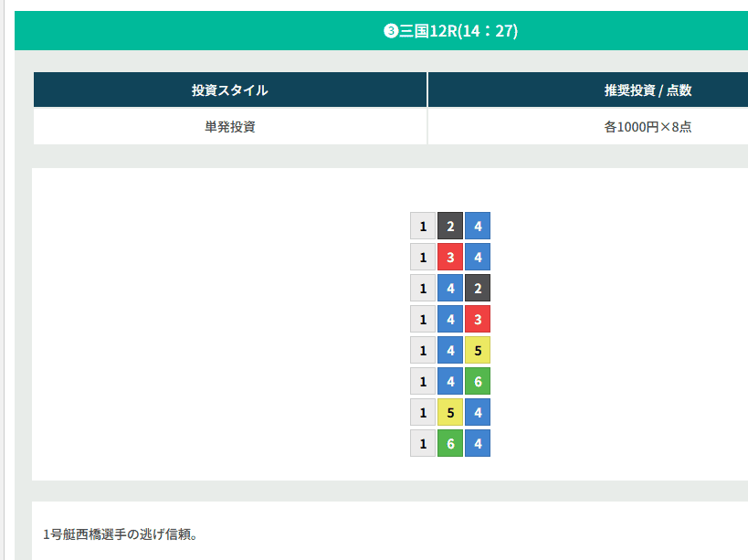Click the white 1 box in the 1-6-4 row

423,443
